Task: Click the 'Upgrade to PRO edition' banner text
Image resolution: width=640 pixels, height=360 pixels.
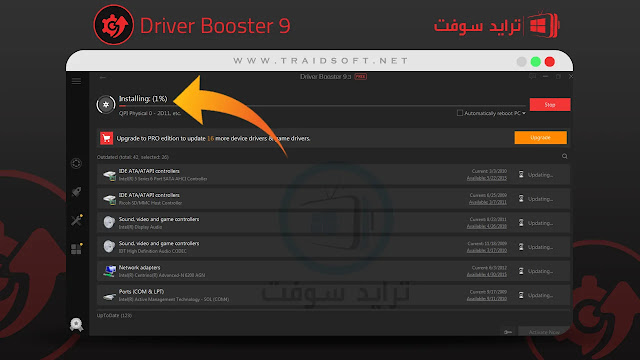Action: tap(213, 138)
